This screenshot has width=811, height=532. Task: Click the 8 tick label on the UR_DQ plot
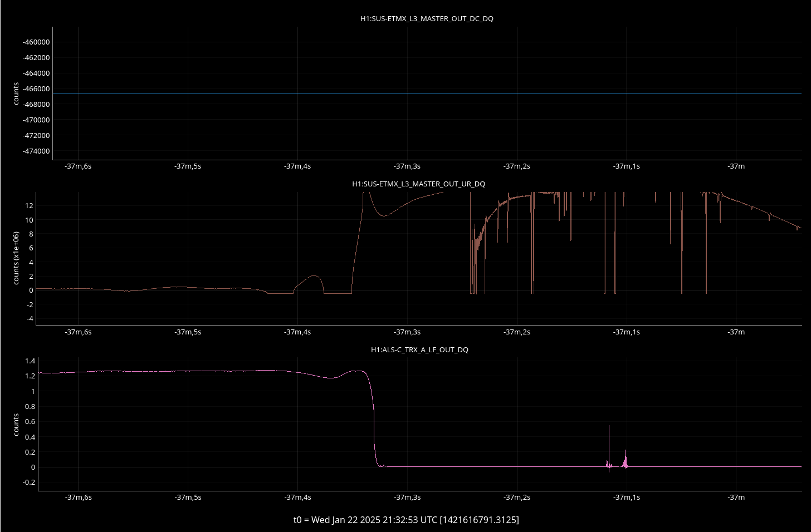tap(31, 234)
